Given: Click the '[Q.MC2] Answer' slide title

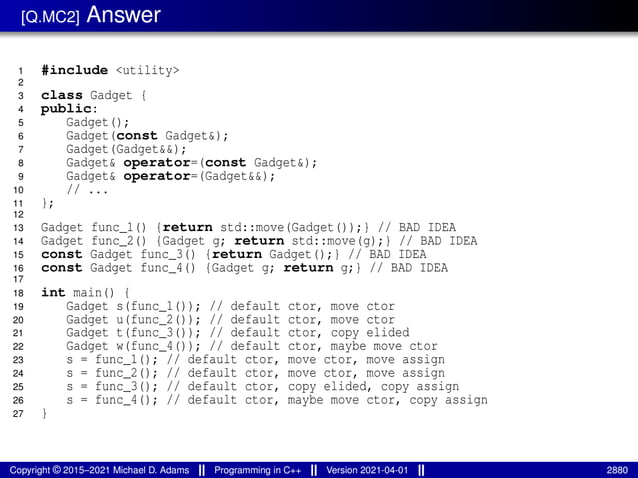Looking at the screenshot, I should [x=91, y=15].
